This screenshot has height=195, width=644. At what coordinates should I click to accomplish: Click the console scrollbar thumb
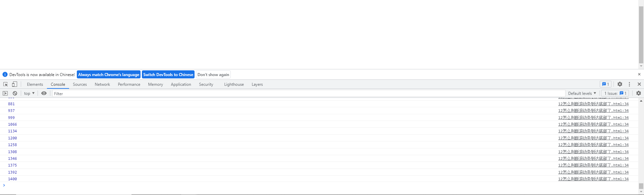pos(641,186)
